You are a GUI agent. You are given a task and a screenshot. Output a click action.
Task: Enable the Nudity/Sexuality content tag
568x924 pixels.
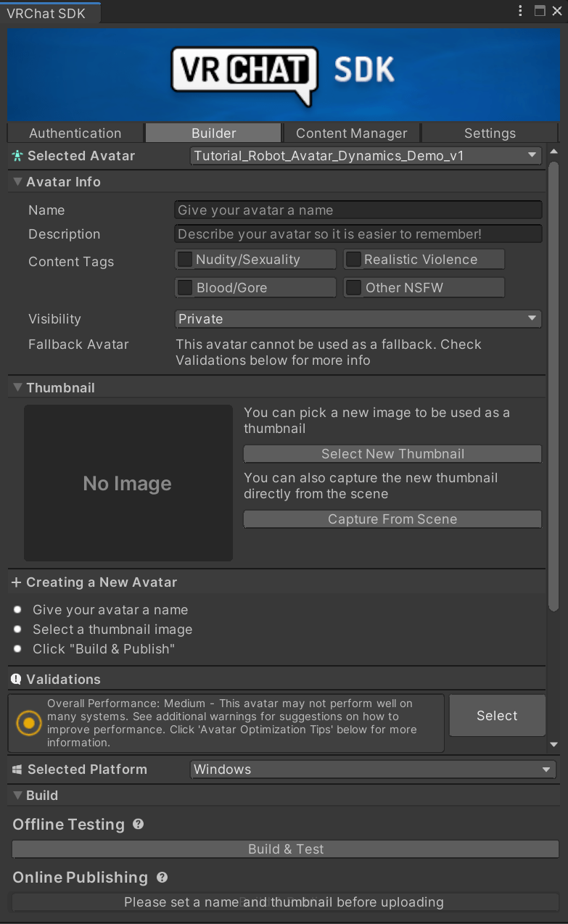click(x=186, y=260)
